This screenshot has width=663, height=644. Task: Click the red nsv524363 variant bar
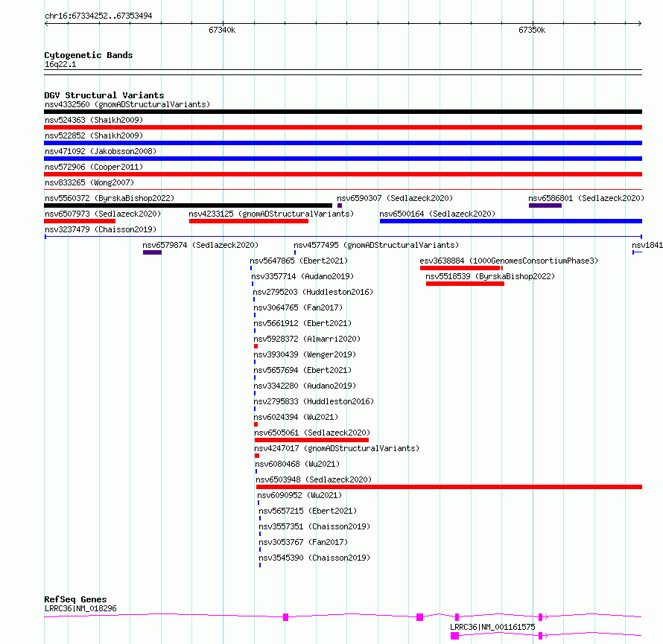[343, 127]
